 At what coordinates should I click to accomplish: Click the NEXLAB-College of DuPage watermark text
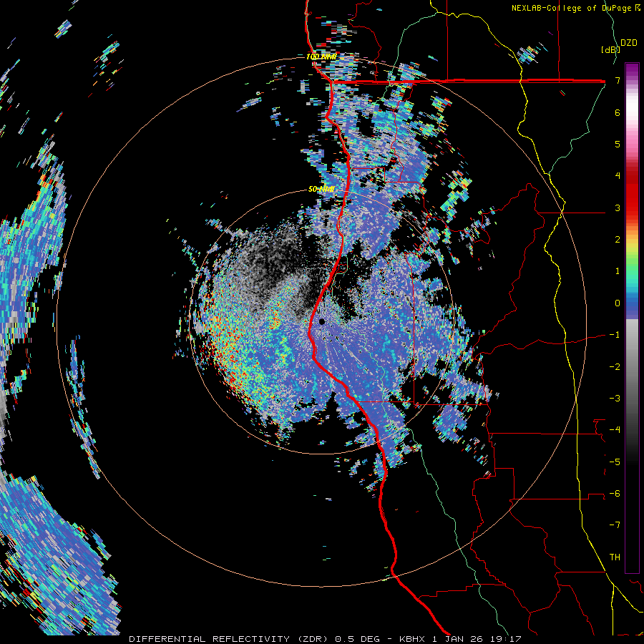576,8
